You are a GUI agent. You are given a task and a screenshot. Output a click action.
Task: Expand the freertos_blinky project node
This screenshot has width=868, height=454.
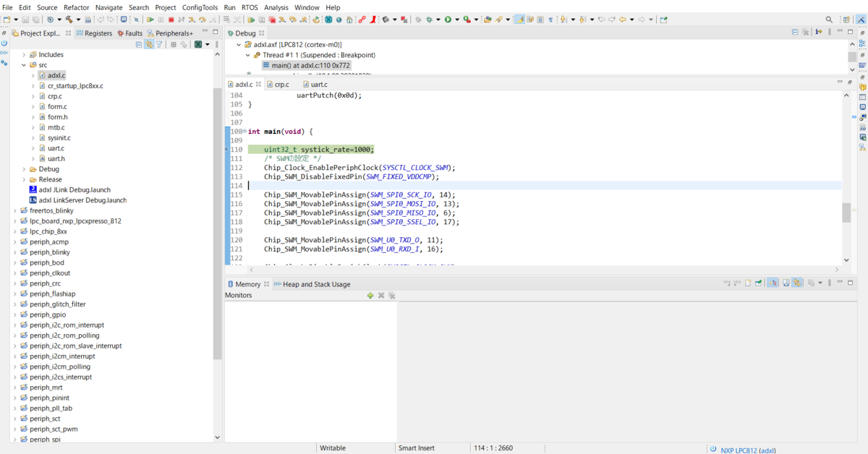pos(14,210)
